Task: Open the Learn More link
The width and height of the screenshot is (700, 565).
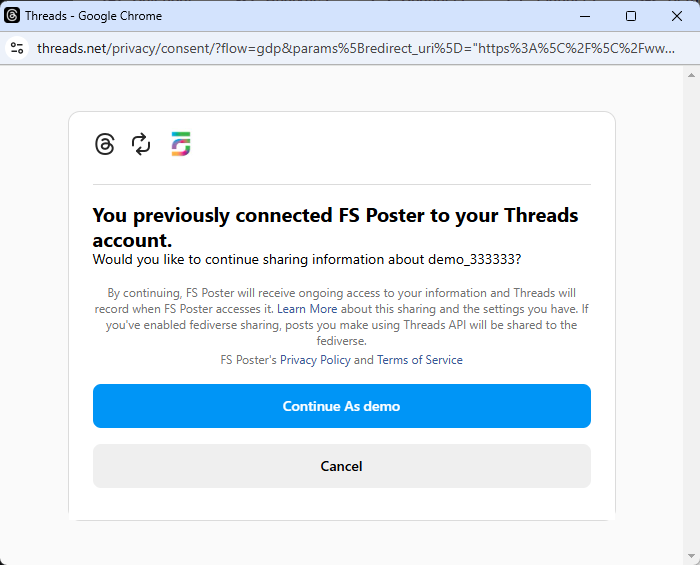Action: coord(307,309)
